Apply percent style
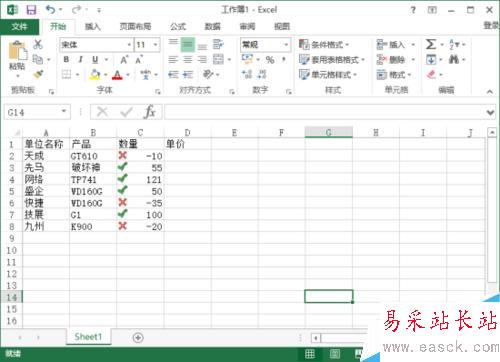The image size is (500, 362). point(270,60)
